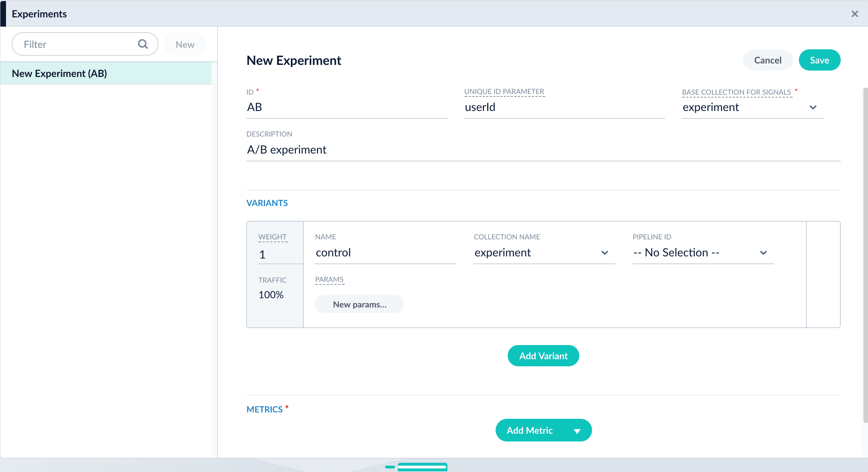Click New params... button
868x472 pixels.
tap(359, 304)
